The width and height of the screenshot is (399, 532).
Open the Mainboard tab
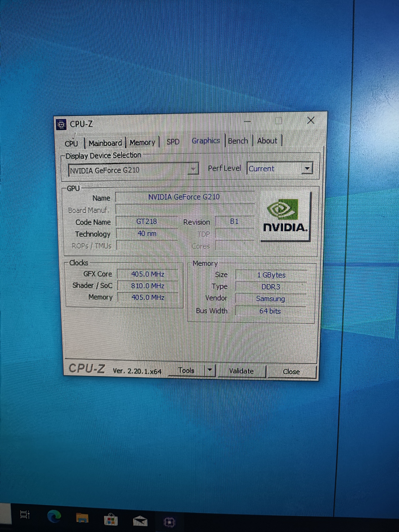coord(105,143)
